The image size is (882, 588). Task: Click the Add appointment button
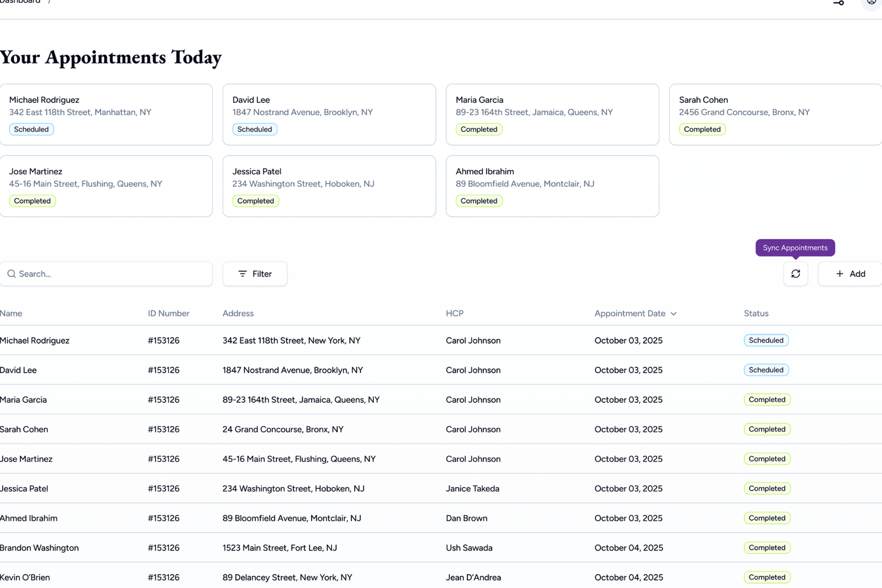point(850,274)
